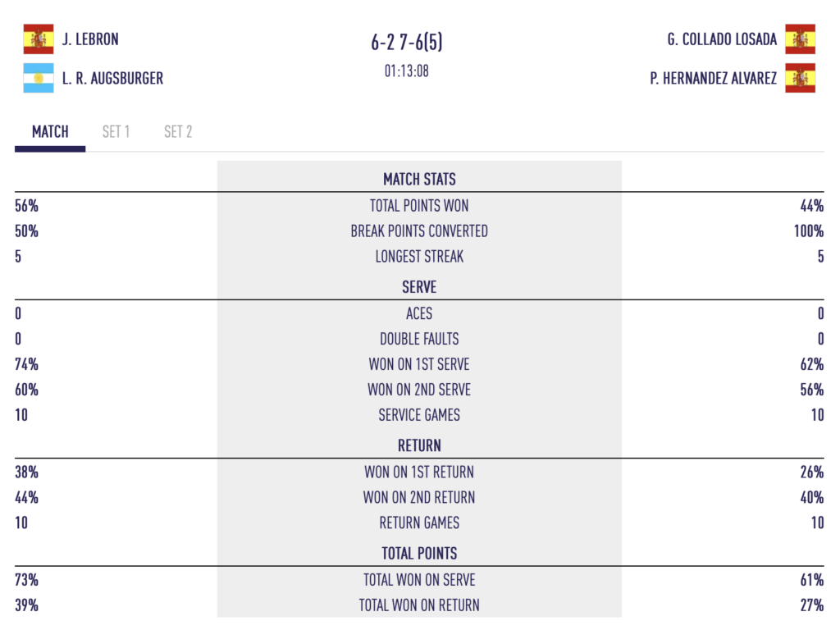
Task: Open J. Lebron player name
Action: click(x=90, y=39)
